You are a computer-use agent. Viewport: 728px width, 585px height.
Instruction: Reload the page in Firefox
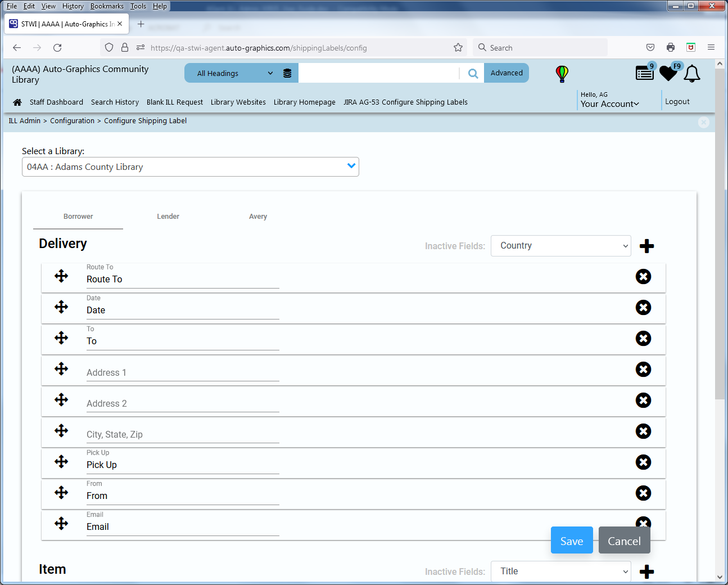(57, 48)
